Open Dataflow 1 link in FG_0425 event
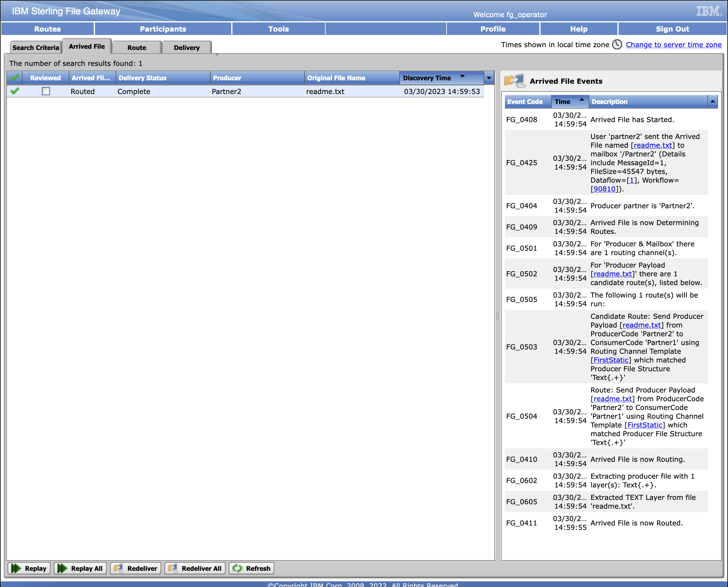 coord(631,180)
